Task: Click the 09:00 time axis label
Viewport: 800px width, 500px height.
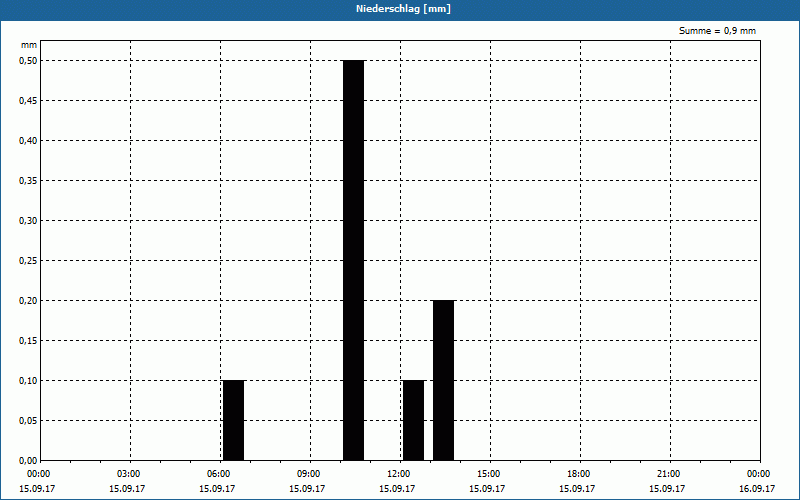Action: pos(308,474)
